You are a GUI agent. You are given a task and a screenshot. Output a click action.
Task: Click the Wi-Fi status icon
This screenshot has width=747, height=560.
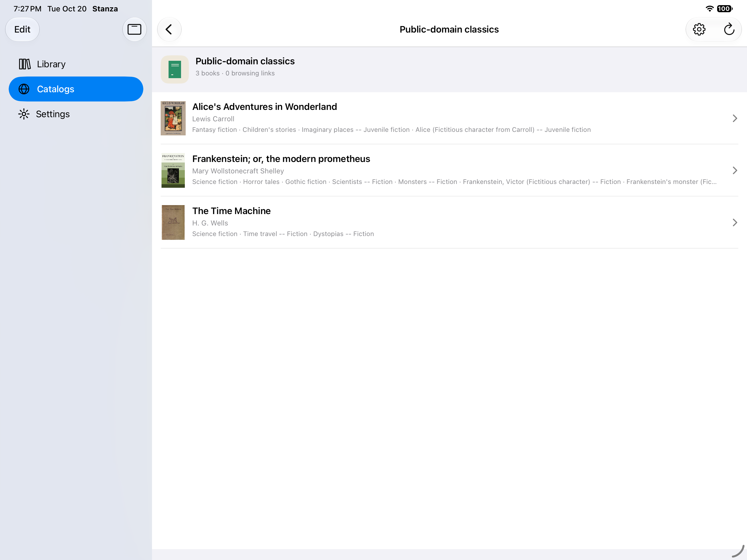710,9
